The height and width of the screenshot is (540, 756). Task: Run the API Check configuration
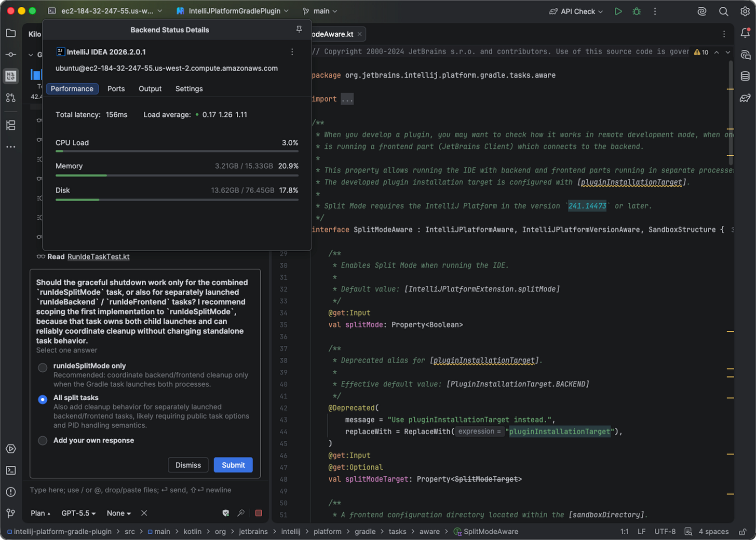618,11
